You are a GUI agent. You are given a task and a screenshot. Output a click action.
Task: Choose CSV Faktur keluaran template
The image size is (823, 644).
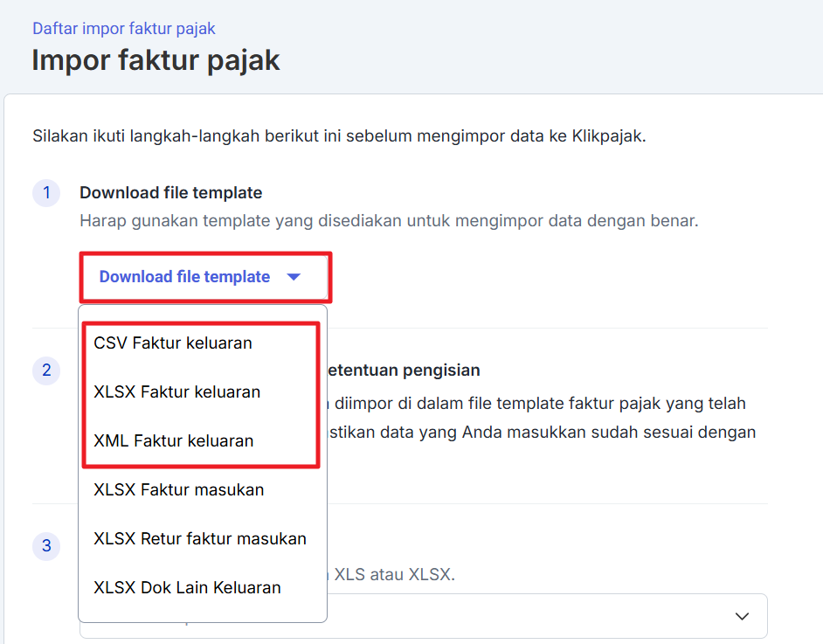173,343
